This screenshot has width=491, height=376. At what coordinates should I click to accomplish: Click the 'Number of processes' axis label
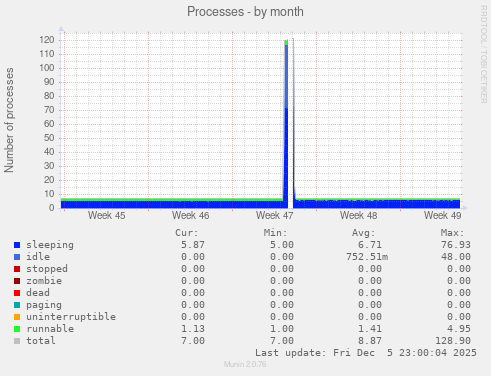coord(9,120)
